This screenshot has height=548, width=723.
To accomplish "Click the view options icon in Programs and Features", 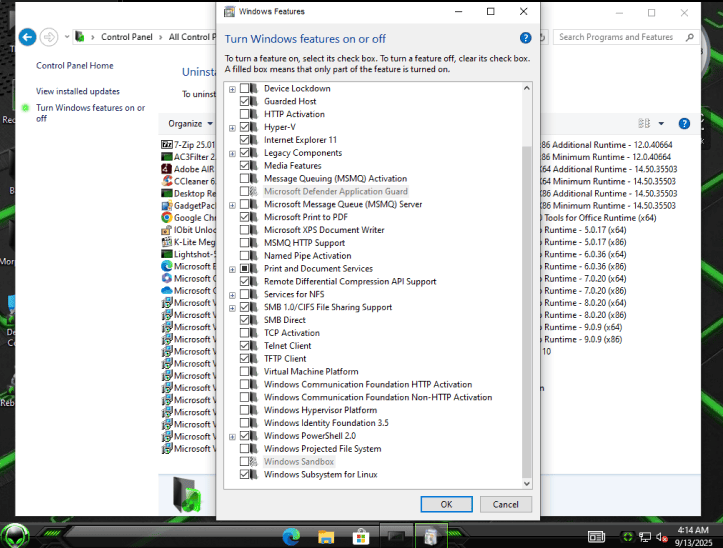I will tap(644, 123).
